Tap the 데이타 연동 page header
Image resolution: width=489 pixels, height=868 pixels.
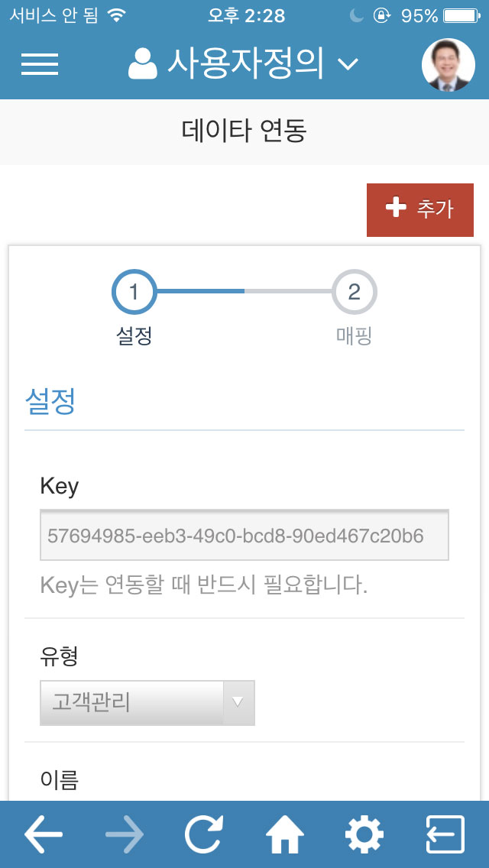(244, 131)
